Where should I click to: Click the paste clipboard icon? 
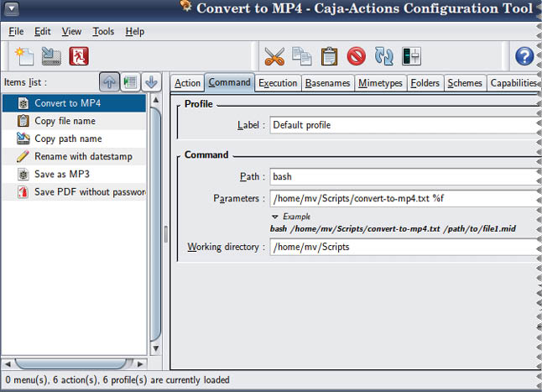coord(330,56)
